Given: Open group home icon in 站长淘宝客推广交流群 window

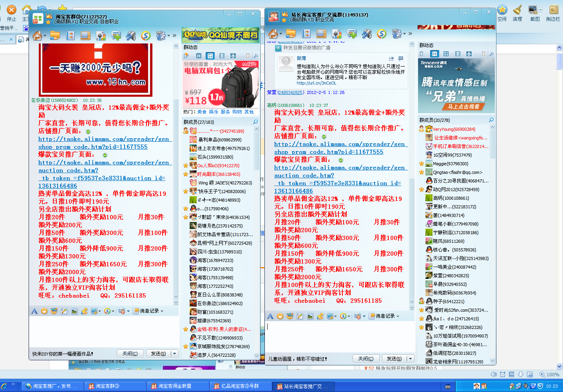Looking at the screenshot, I should click(273, 34).
